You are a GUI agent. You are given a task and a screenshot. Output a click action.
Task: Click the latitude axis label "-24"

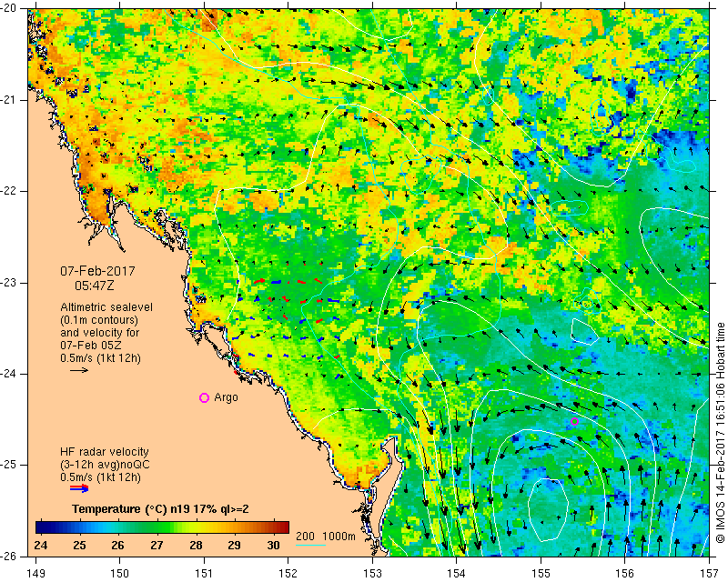tap(8, 374)
